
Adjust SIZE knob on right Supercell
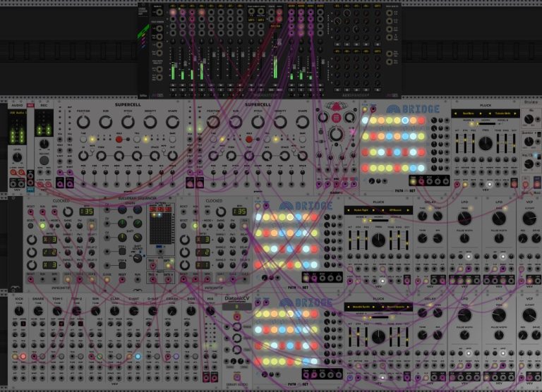tap(236, 122)
